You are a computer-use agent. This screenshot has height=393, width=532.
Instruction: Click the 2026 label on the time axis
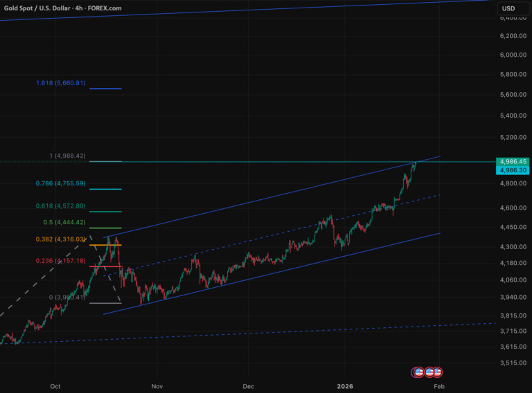(345, 386)
